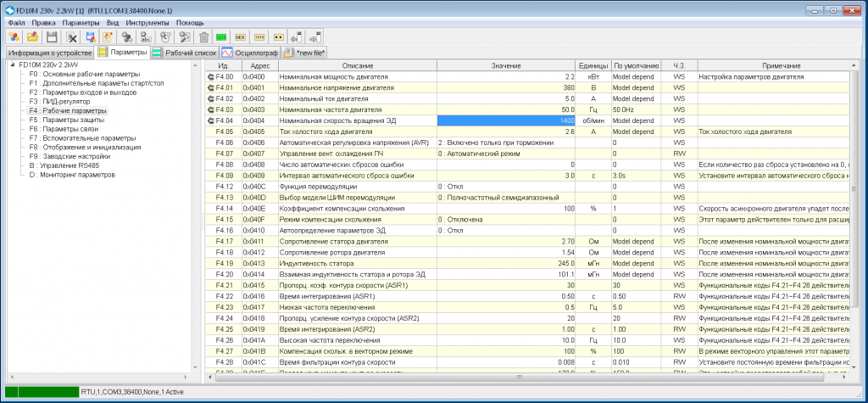This screenshot has height=403, width=868.
Task: Click the F4.04 value field showing 1400
Action: point(507,120)
